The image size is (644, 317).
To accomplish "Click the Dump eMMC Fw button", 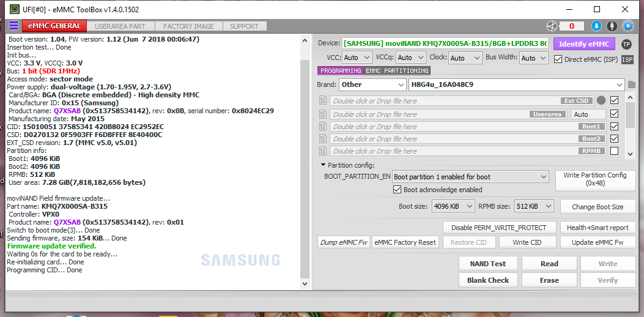I will pos(344,242).
